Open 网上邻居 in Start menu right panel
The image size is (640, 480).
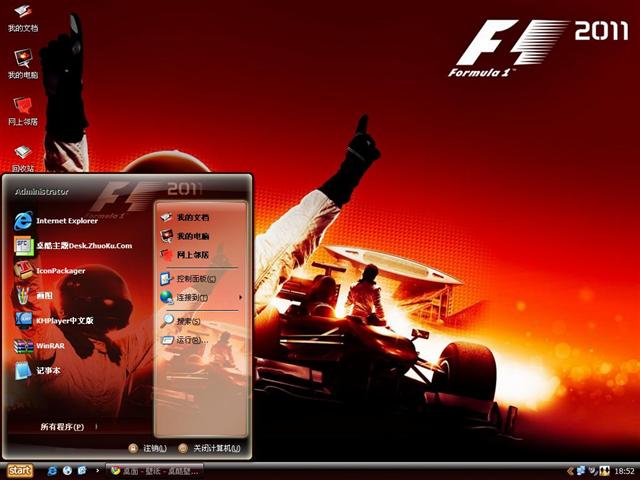point(184,255)
